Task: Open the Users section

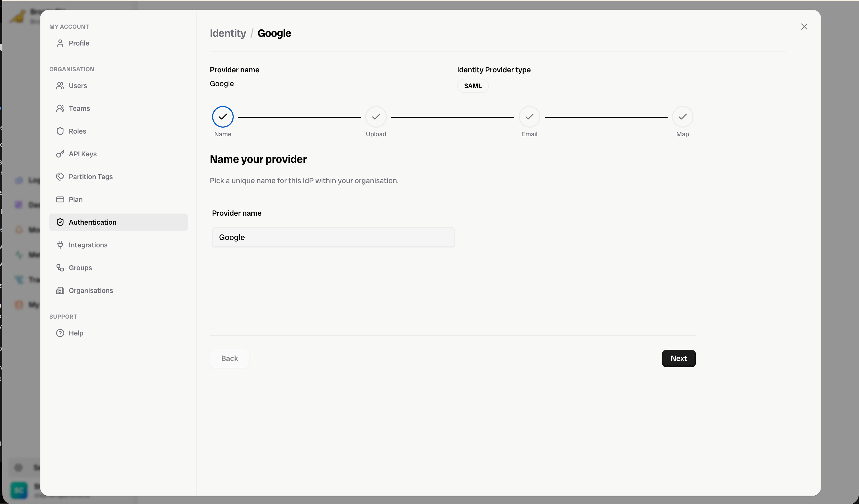Action: 118,86
